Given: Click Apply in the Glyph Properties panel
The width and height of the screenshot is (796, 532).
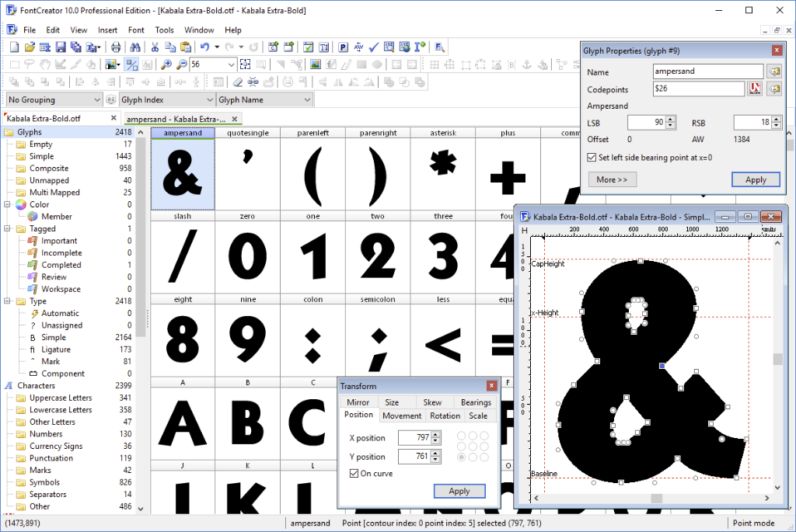Looking at the screenshot, I should (x=756, y=179).
